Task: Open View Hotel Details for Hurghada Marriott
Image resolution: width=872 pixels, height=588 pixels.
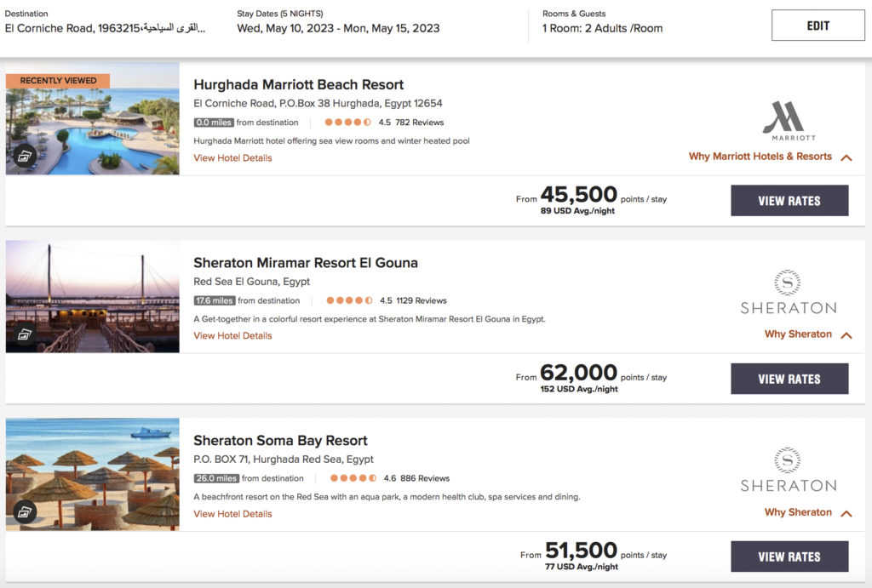Action: (232, 158)
